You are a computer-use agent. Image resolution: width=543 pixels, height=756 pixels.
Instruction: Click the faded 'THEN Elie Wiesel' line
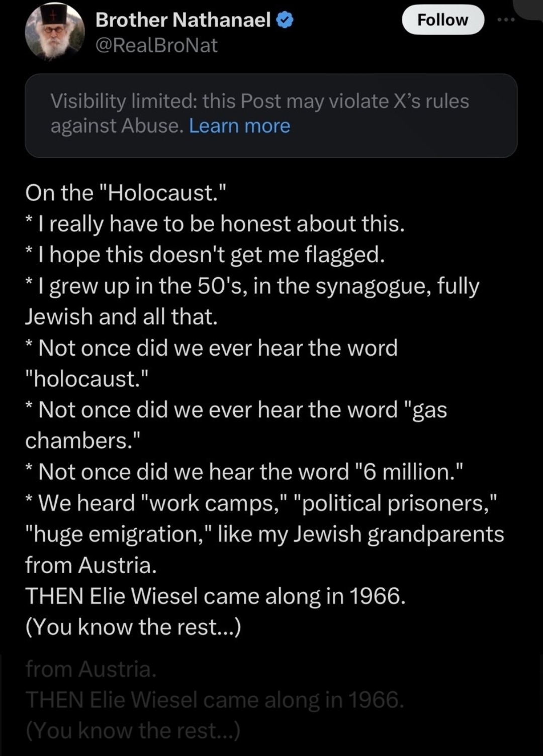215,700
